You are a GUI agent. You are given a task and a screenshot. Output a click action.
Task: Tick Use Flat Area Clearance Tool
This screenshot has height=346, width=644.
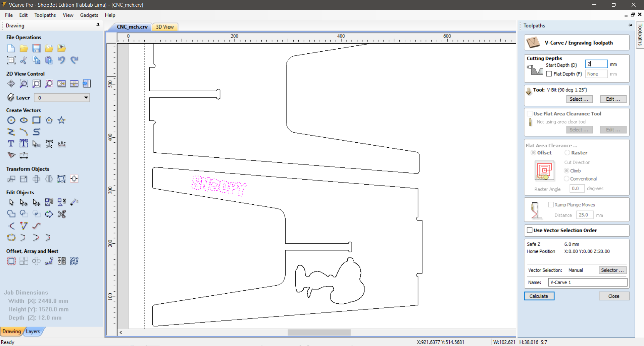[530, 113]
